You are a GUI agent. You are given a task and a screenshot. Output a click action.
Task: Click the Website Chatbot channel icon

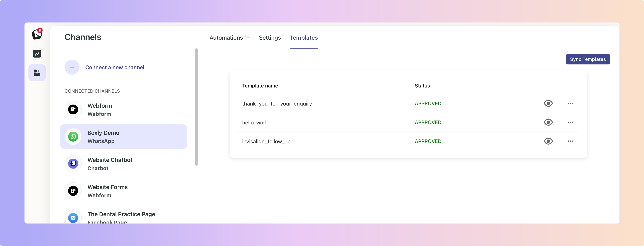click(73, 164)
